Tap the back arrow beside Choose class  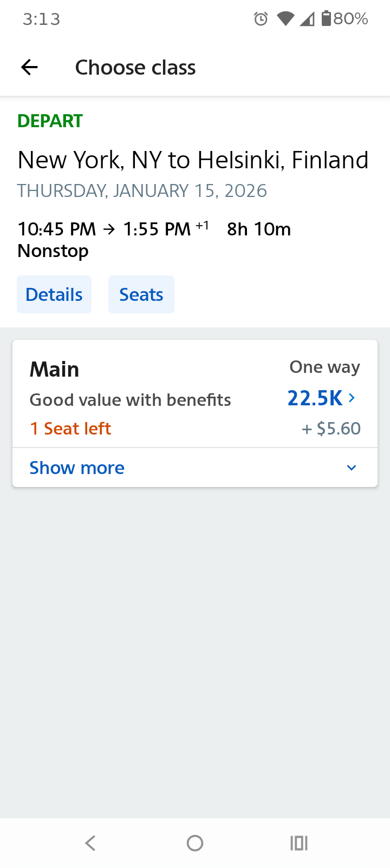point(29,67)
